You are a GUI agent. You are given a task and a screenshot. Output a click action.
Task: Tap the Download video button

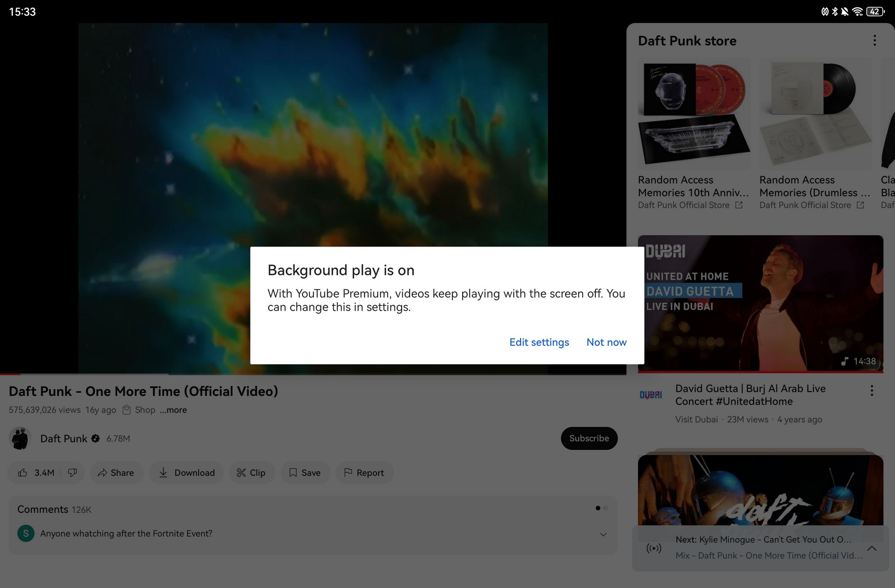[x=187, y=473]
